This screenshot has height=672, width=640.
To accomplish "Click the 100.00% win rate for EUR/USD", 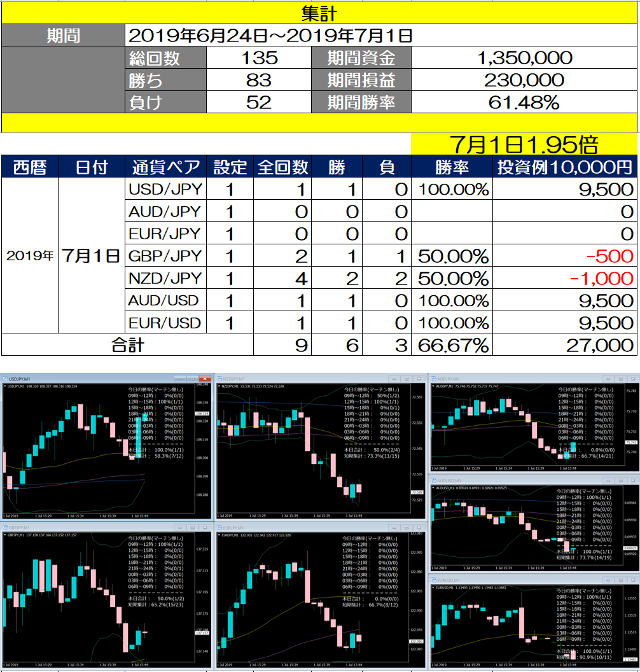I will 452,323.
